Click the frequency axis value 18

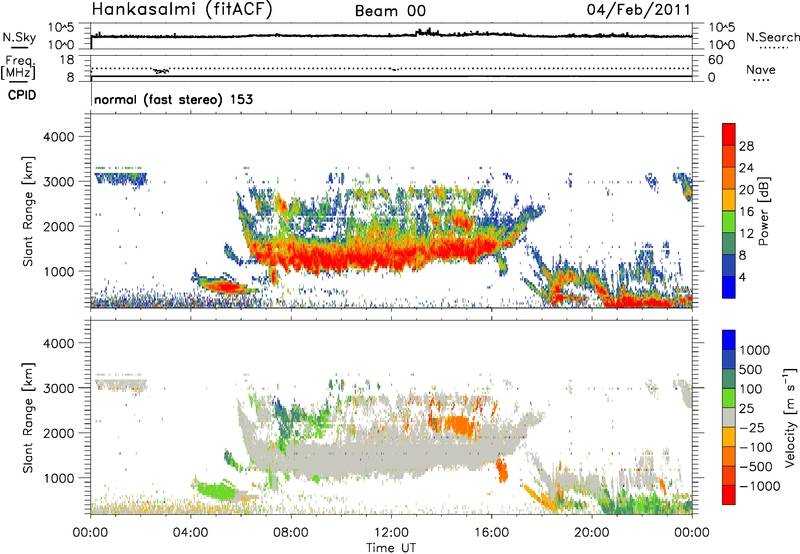pyautogui.click(x=66, y=60)
